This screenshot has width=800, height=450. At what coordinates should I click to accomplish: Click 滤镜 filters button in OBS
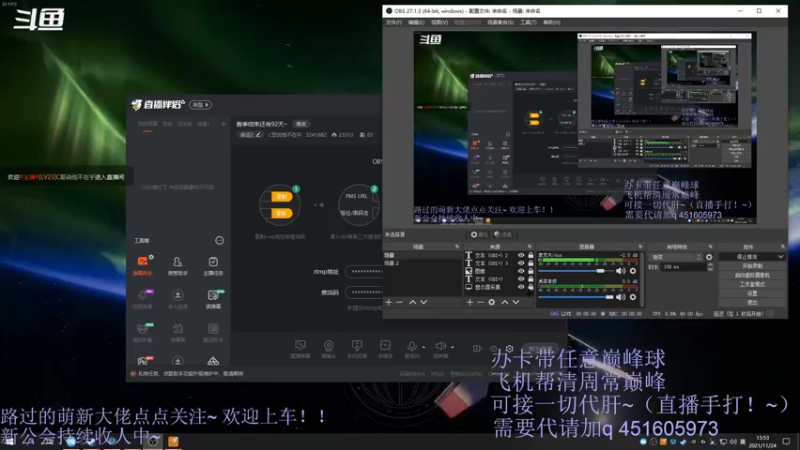(x=503, y=235)
